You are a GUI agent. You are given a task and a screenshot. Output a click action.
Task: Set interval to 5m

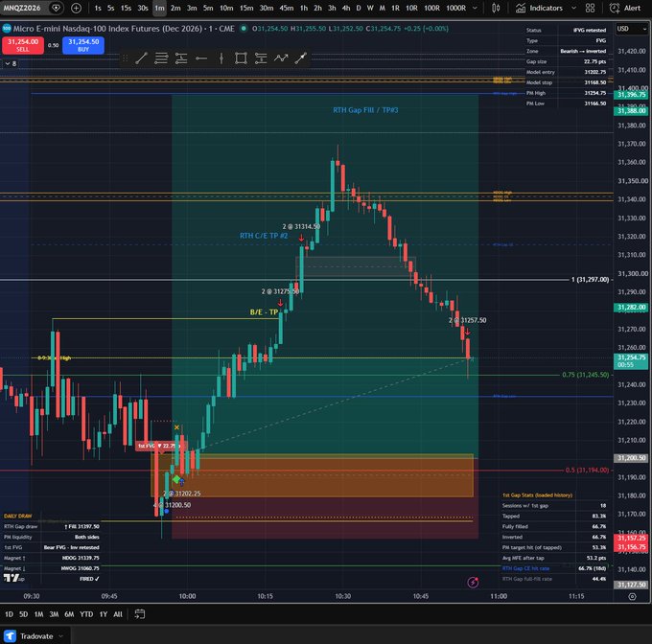(208, 8)
